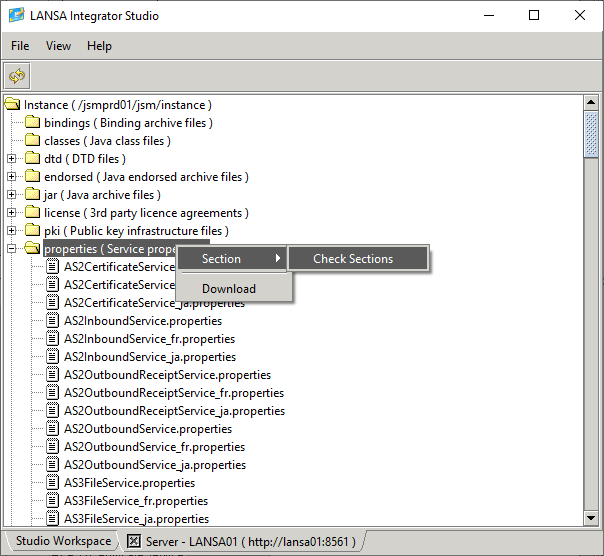Click the bindings folder icon
Screen dimensions: 604x556
[x=32, y=123]
